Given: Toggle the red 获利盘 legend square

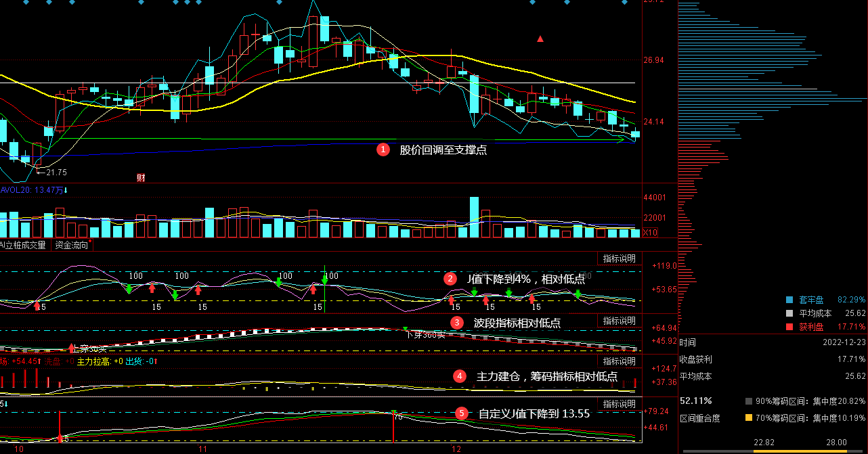Looking at the screenshot, I should (789, 327).
